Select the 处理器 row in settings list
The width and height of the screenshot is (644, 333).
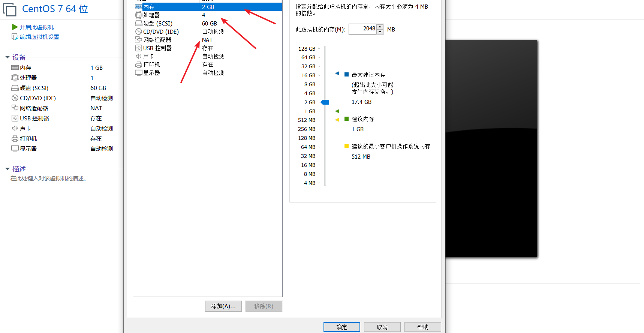[208, 15]
